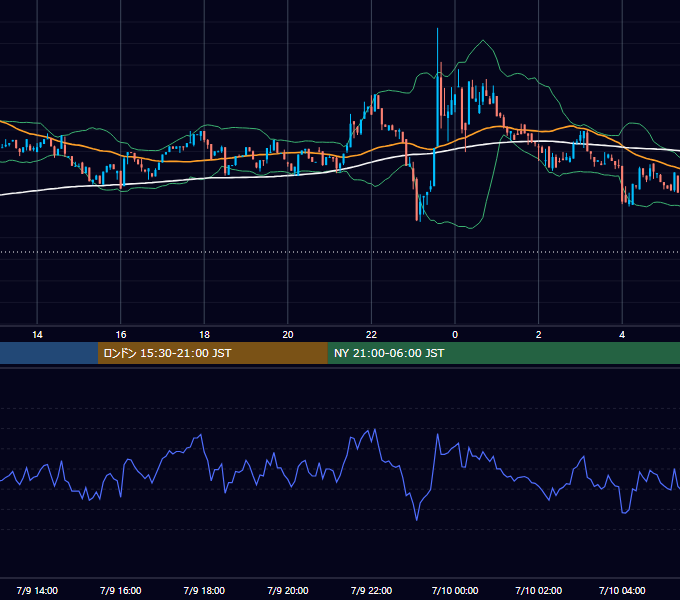
Task: Click the hour label 14 on time axis
Action: click(x=37, y=335)
